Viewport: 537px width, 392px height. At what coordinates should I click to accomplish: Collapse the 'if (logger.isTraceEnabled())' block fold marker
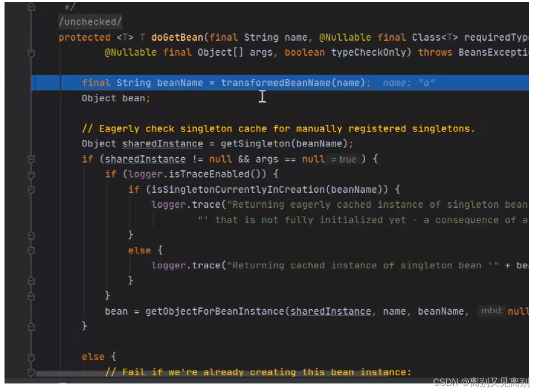[32, 175]
